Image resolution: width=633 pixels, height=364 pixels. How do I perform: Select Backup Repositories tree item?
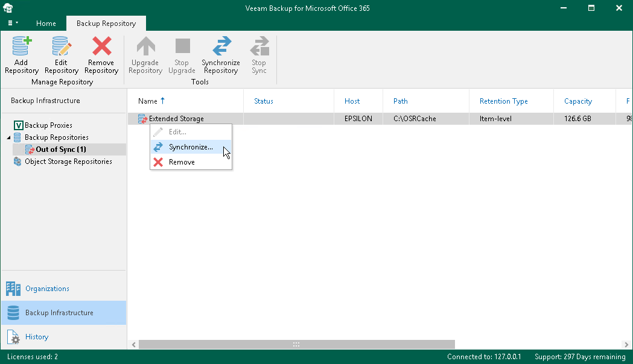pos(57,137)
